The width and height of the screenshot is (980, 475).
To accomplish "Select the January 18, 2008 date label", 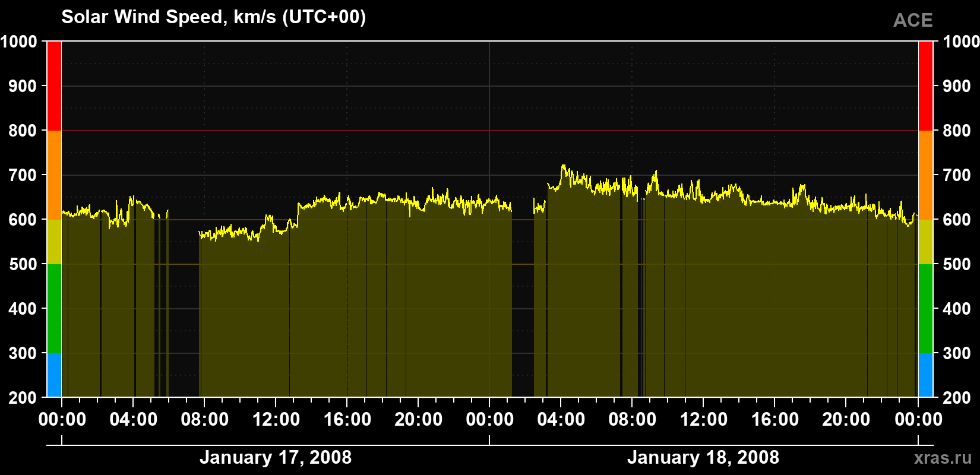I will (x=703, y=457).
